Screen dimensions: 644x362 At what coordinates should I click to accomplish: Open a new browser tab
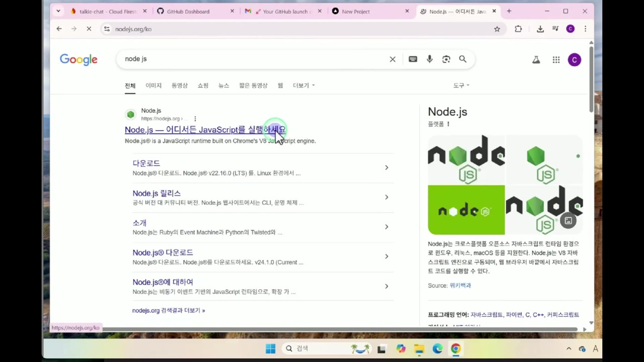tap(509, 11)
